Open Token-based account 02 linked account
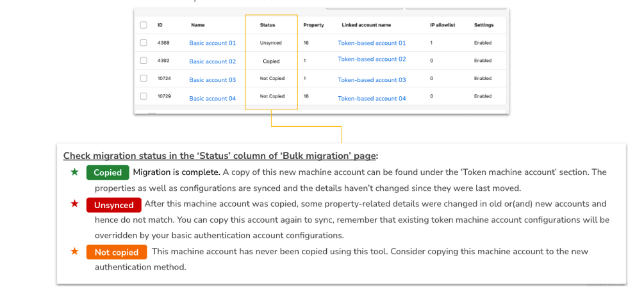This screenshot has height=294, width=644. (372, 59)
